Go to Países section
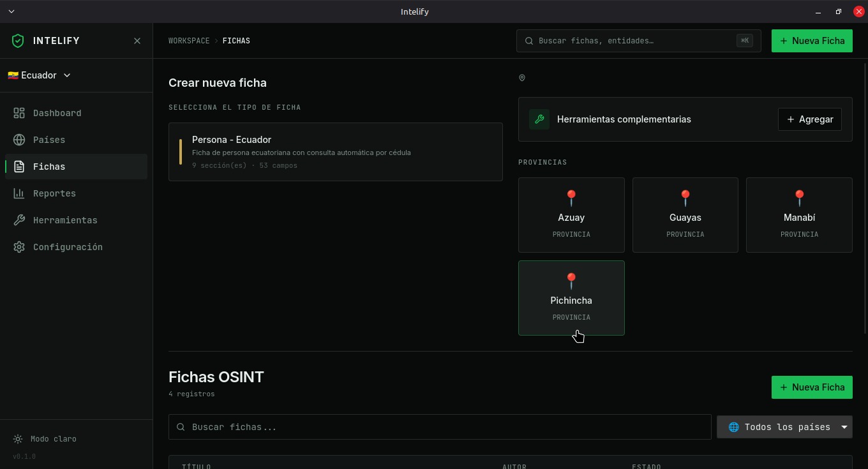The height and width of the screenshot is (469, 868). click(x=76, y=140)
